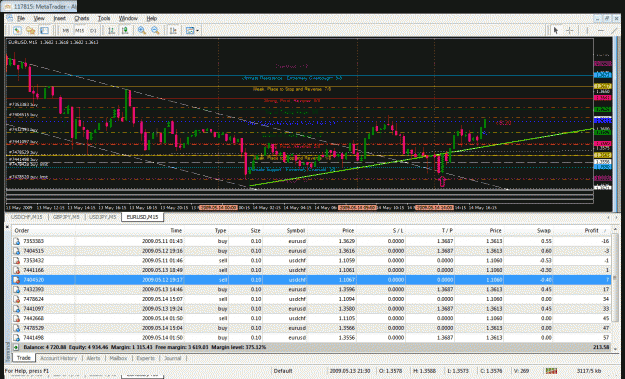This screenshot has height=379, width=625.
Task: Click the Zoom Out magnifier icon
Action: tap(155, 30)
